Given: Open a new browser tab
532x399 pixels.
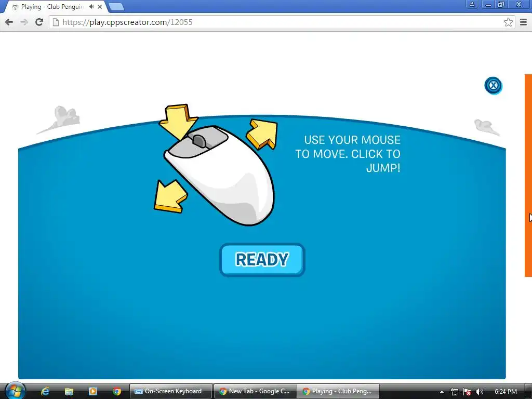Looking at the screenshot, I should coord(116,7).
